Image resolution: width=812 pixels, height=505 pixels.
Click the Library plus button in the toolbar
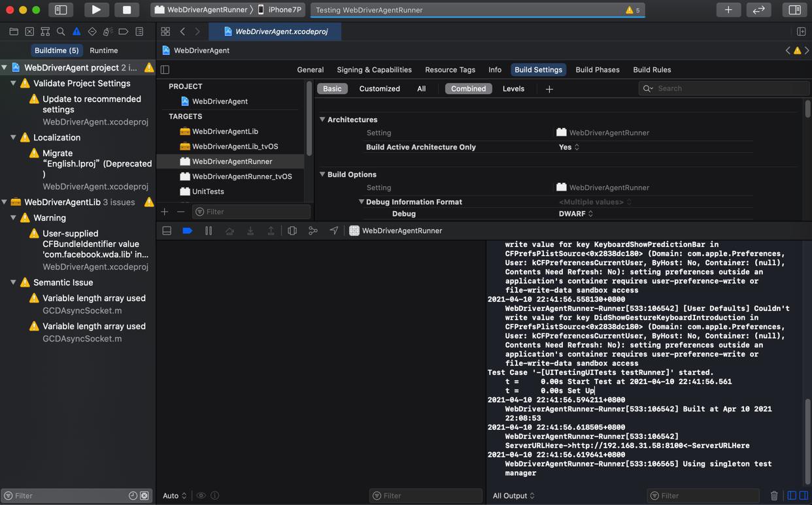pyautogui.click(x=728, y=10)
